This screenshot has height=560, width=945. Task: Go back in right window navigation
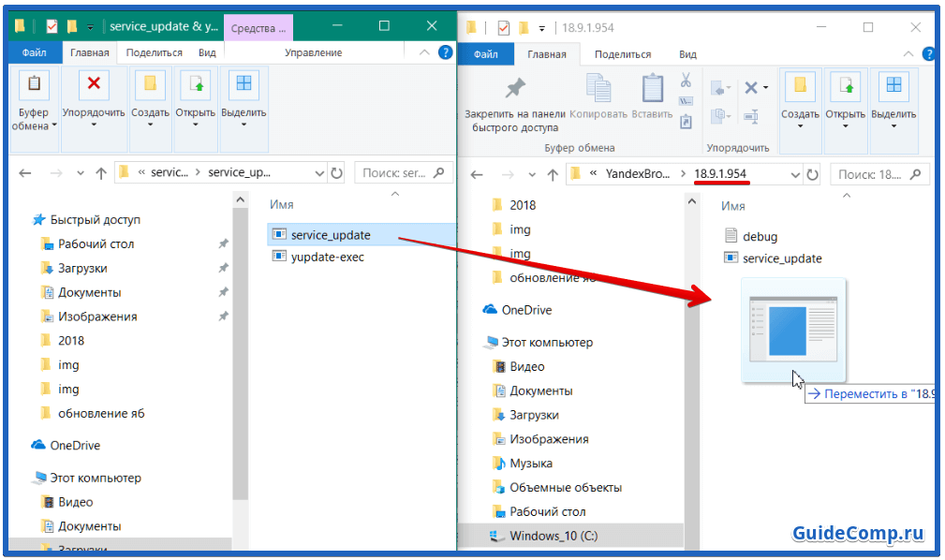(477, 175)
